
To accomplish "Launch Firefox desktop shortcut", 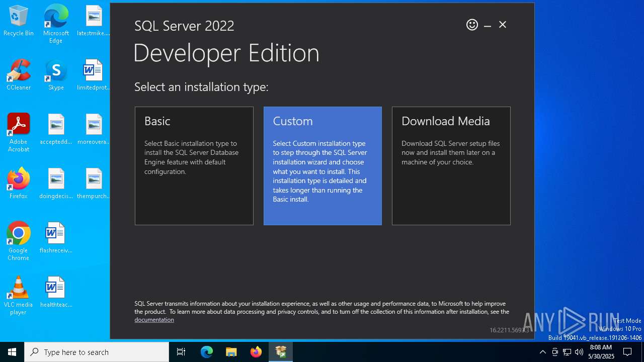I will [19, 184].
